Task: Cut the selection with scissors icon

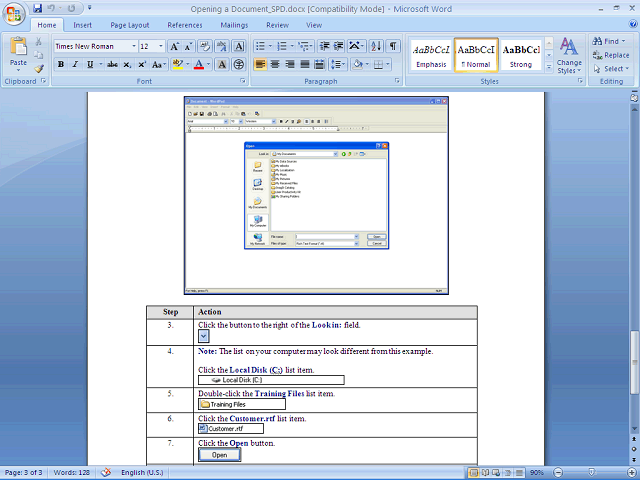Action: coord(38,41)
